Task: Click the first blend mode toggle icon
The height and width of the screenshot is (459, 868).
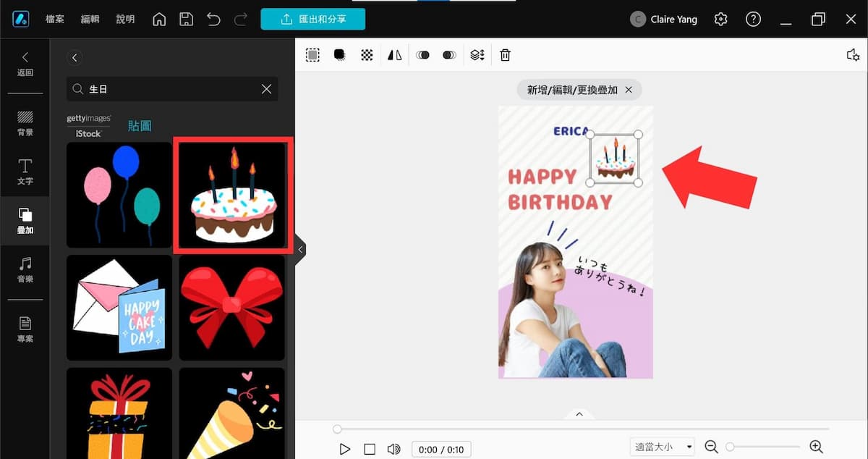Action: [x=423, y=55]
